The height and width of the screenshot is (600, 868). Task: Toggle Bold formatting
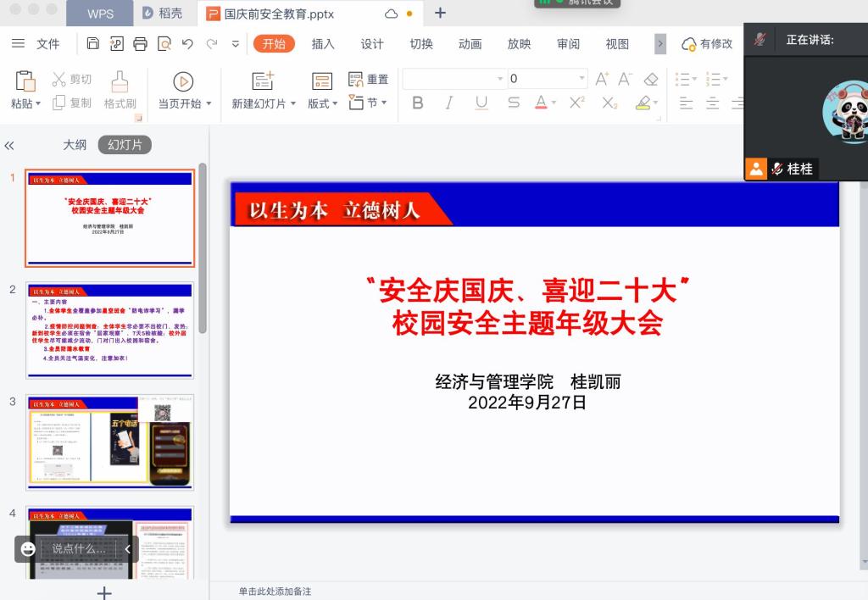click(417, 103)
